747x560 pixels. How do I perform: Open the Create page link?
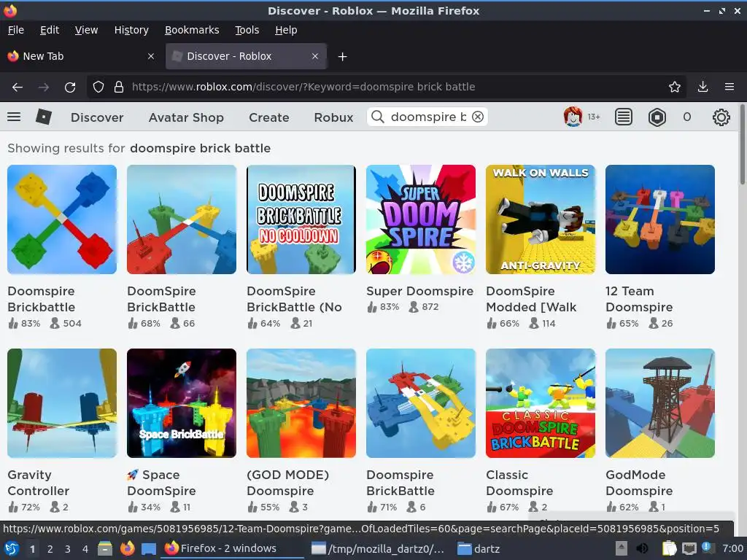[268, 117]
